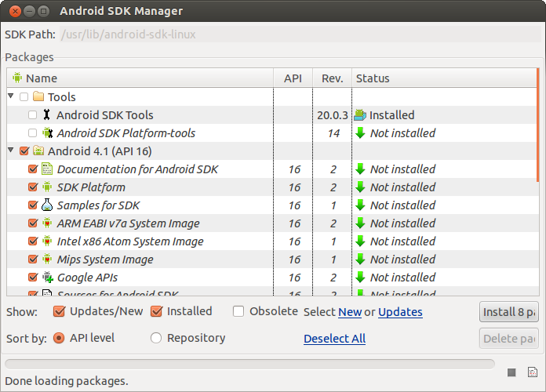Click the flask icon for Samples for SDK
This screenshot has width=546, height=392.
tap(47, 205)
